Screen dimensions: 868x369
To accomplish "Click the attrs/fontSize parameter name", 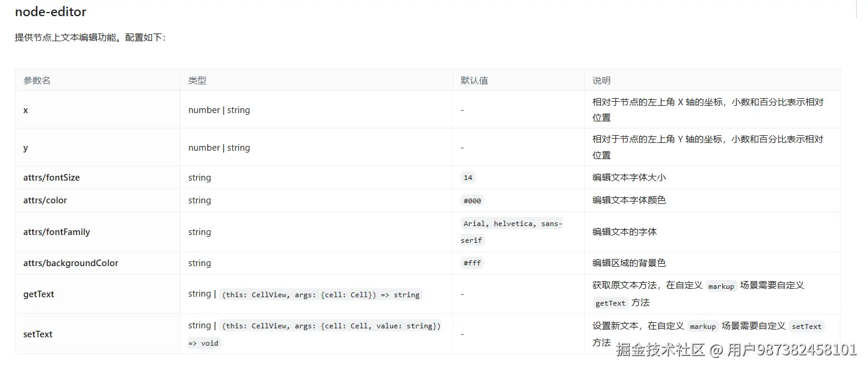I will coord(51,178).
